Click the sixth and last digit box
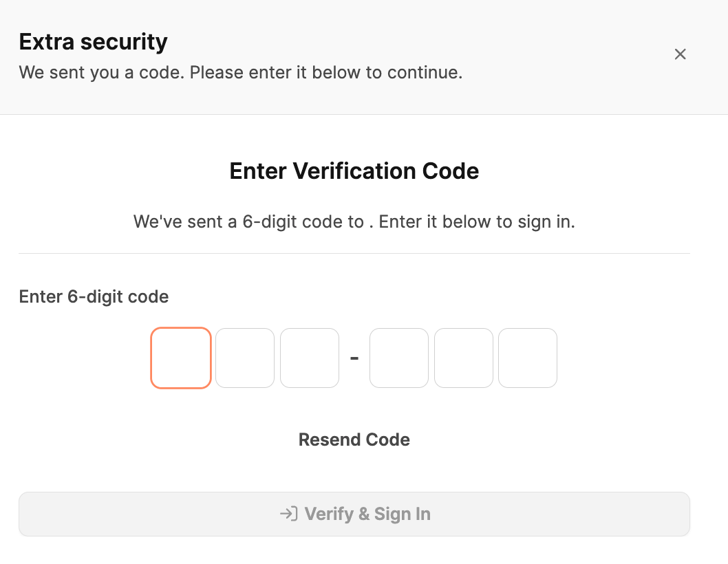This screenshot has width=728, height=564. click(x=528, y=358)
